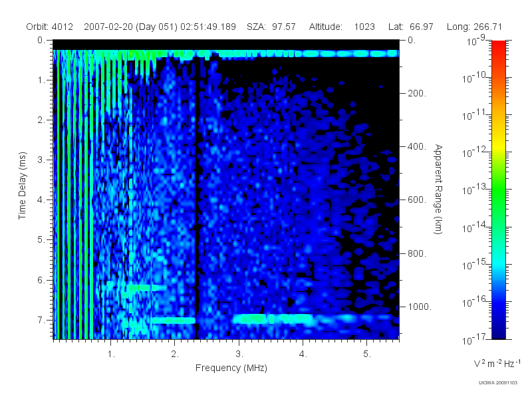Click the 'Orbit: 4012' header text

(x=49, y=27)
